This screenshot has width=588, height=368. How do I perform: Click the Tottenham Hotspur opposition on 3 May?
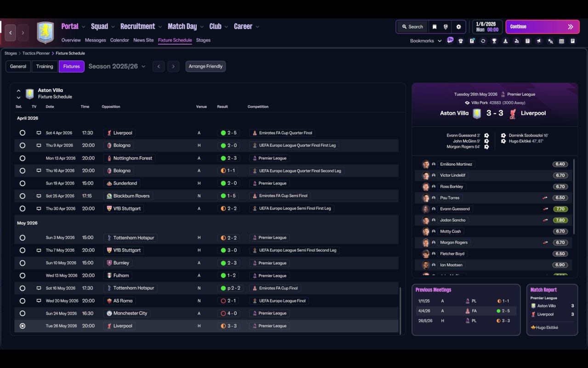[130, 238]
